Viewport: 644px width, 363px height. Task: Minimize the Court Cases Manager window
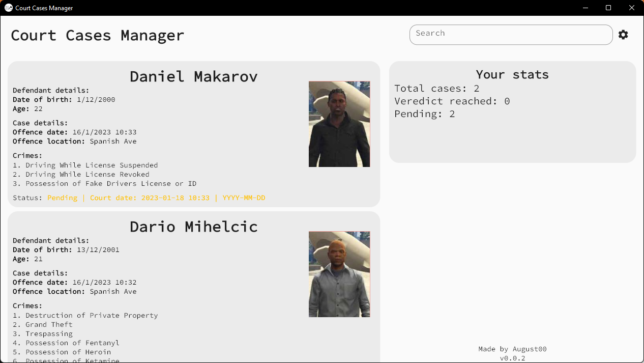(585, 8)
